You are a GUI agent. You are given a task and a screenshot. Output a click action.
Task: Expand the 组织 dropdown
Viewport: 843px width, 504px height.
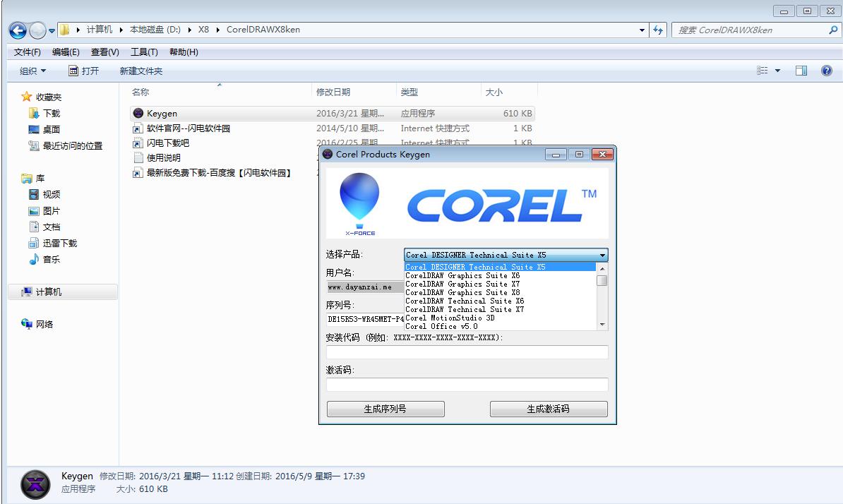(x=32, y=70)
